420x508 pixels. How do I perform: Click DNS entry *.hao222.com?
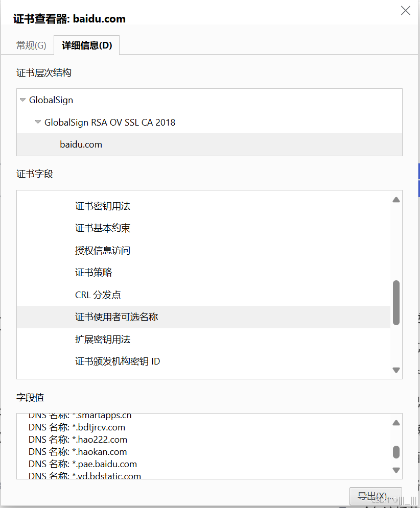[78, 440]
